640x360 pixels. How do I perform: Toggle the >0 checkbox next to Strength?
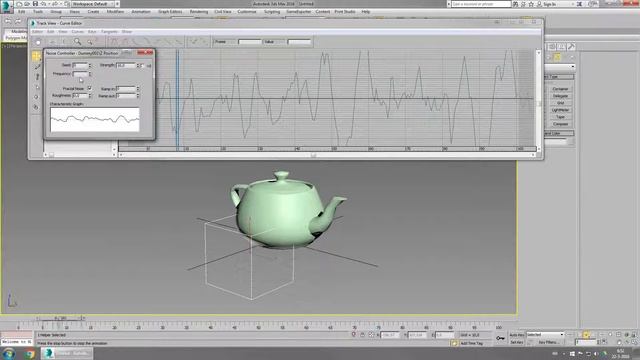pos(143,65)
